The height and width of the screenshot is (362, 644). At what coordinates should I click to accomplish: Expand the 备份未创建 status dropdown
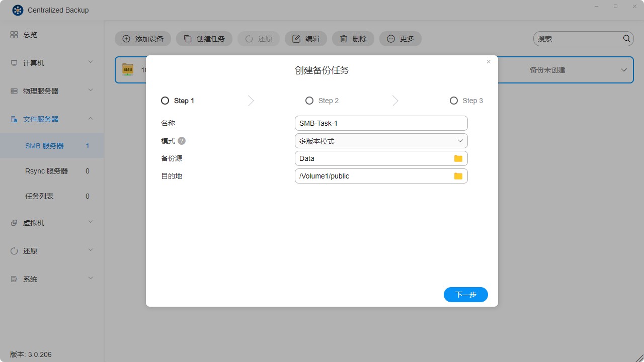tap(624, 69)
